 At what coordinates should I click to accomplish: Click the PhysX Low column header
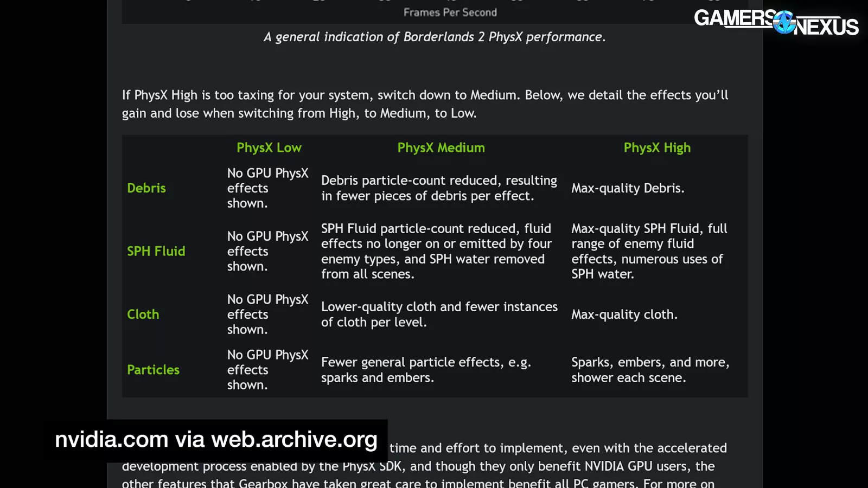[x=269, y=147]
